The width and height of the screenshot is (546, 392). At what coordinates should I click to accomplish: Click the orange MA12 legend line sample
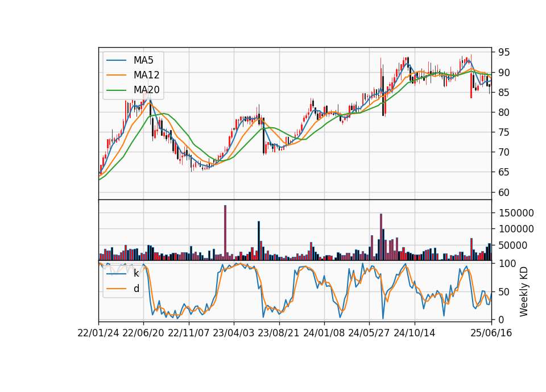116,75
